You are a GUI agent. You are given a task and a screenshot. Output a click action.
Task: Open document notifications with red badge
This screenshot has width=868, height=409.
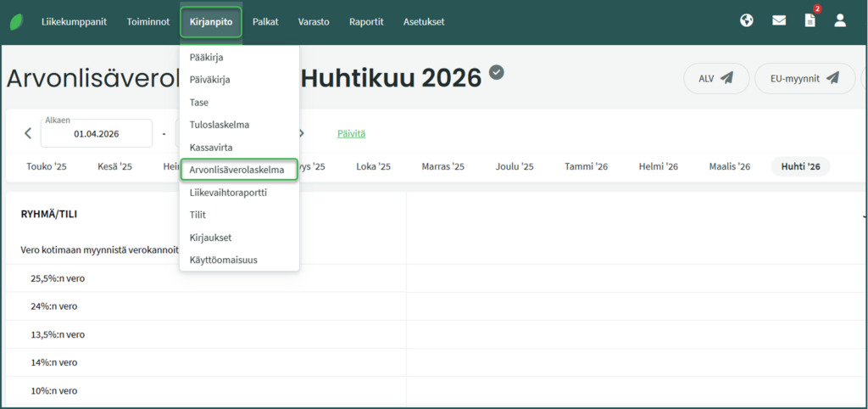[810, 21]
